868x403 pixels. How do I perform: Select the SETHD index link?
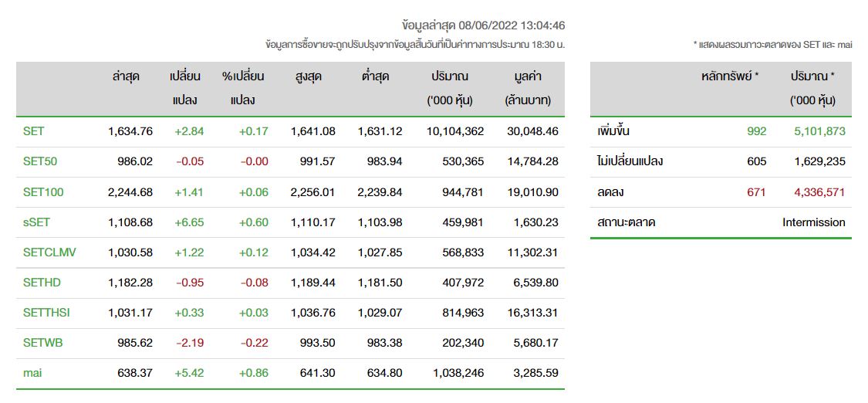(42, 283)
